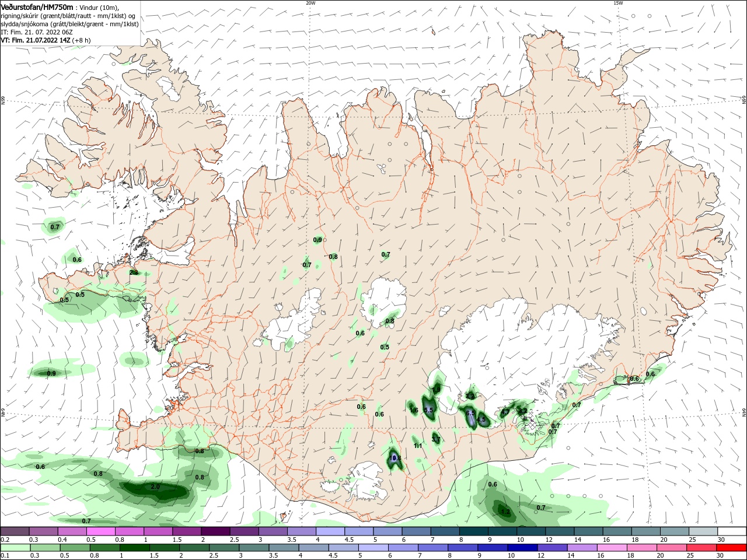Click the bright red swatch ending the bottom legend
Image resolution: width=747 pixels, height=560 pixels.
732,548
